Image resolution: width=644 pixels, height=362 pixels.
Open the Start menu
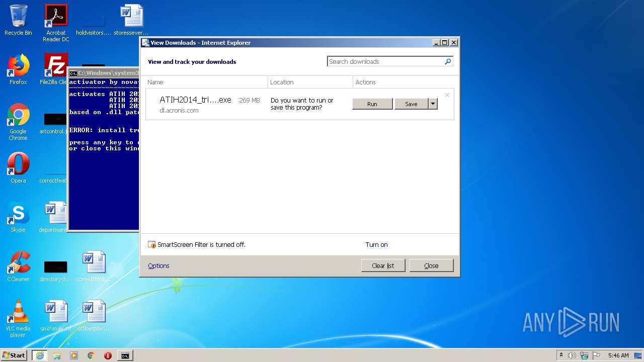coord(14,355)
